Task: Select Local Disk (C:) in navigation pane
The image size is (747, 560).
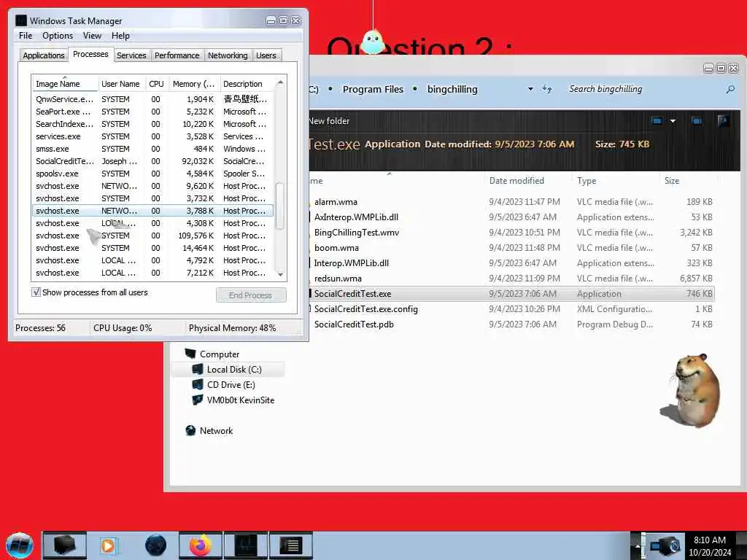Action: (x=233, y=370)
